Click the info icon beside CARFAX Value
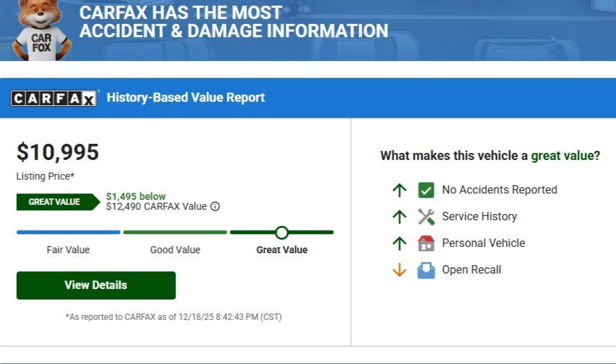Image resolution: width=616 pixels, height=364 pixels. [215, 206]
